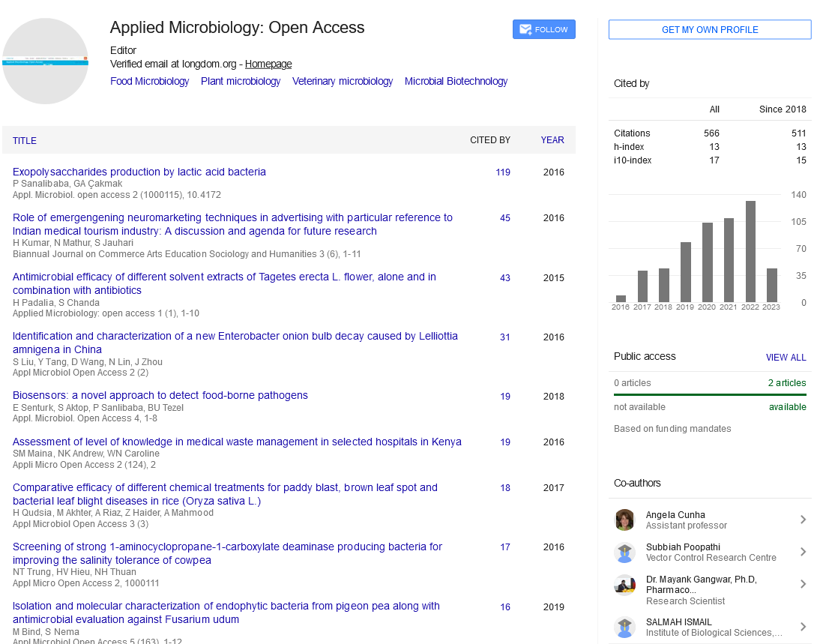Click Dr. Mayank Gangwar's avatar photo
Screen dimensions: 826x644
point(624,585)
